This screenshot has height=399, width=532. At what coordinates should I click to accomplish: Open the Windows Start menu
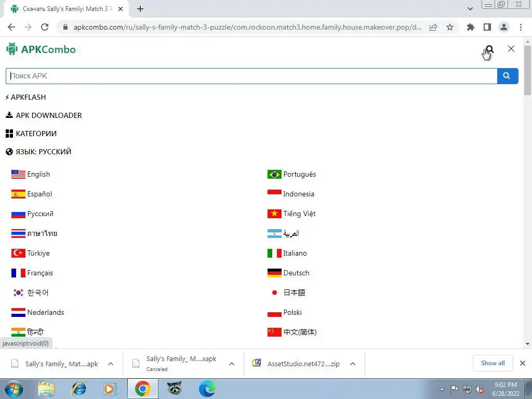[x=14, y=389]
